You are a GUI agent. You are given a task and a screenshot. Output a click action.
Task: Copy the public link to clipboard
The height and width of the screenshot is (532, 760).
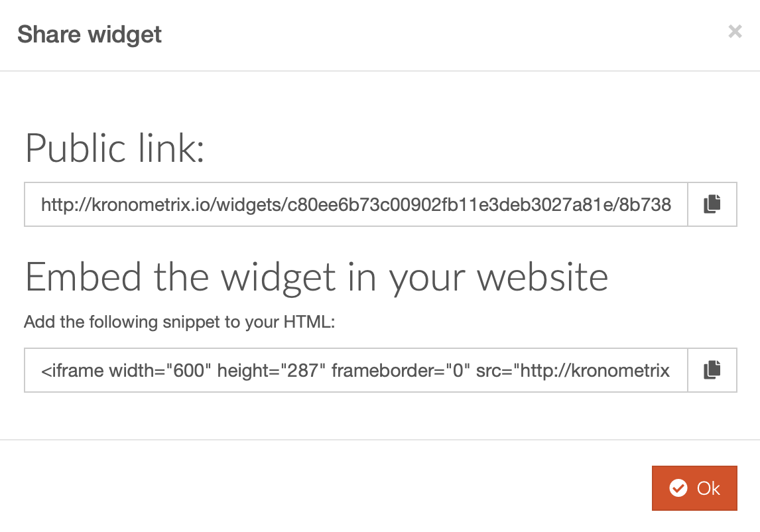pyautogui.click(x=712, y=204)
